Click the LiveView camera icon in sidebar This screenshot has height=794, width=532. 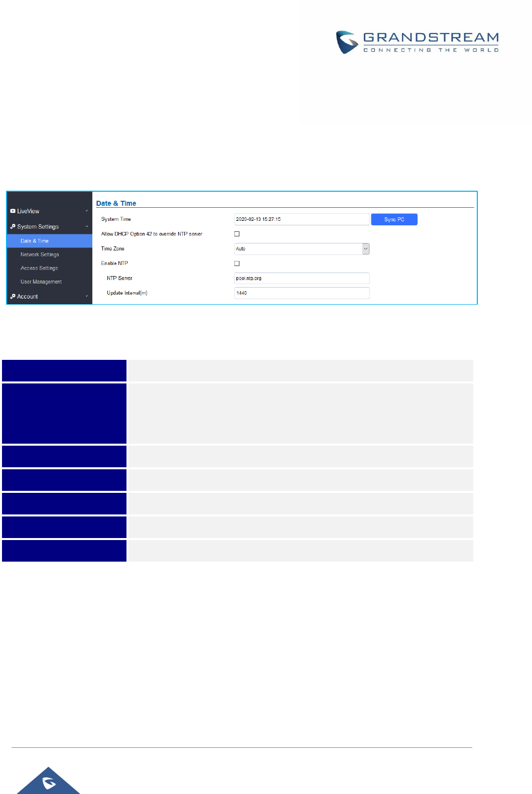(13, 211)
